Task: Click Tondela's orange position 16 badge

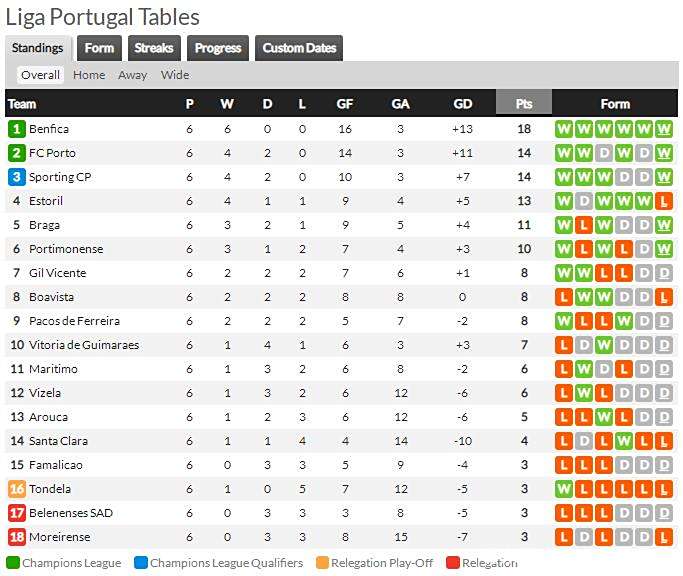Action: 16,489
